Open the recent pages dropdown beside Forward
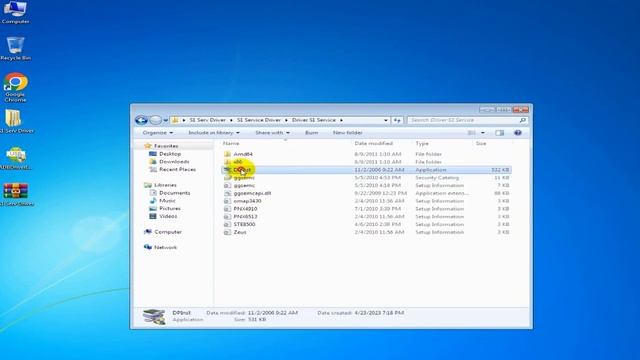Screen dimensions: 640x360 click(x=165, y=120)
